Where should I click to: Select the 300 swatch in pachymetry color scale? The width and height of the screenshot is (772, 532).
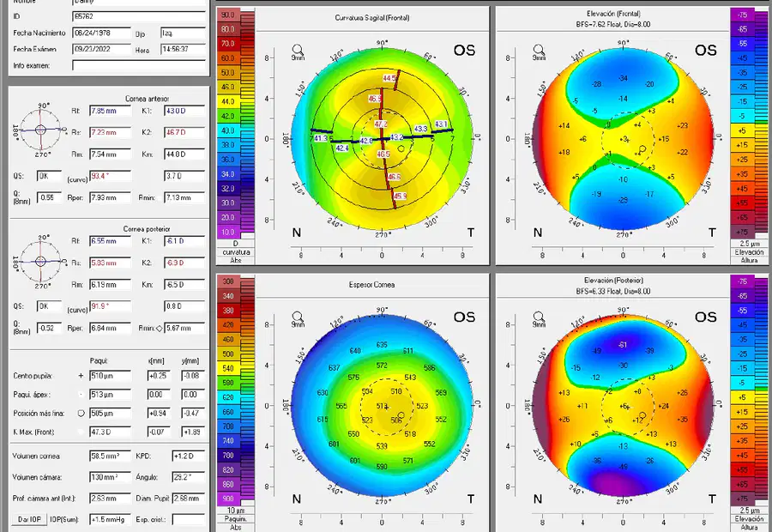(227, 281)
